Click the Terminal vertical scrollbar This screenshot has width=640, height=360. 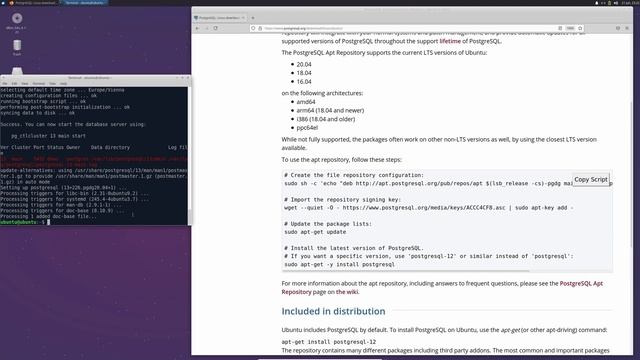point(189,155)
